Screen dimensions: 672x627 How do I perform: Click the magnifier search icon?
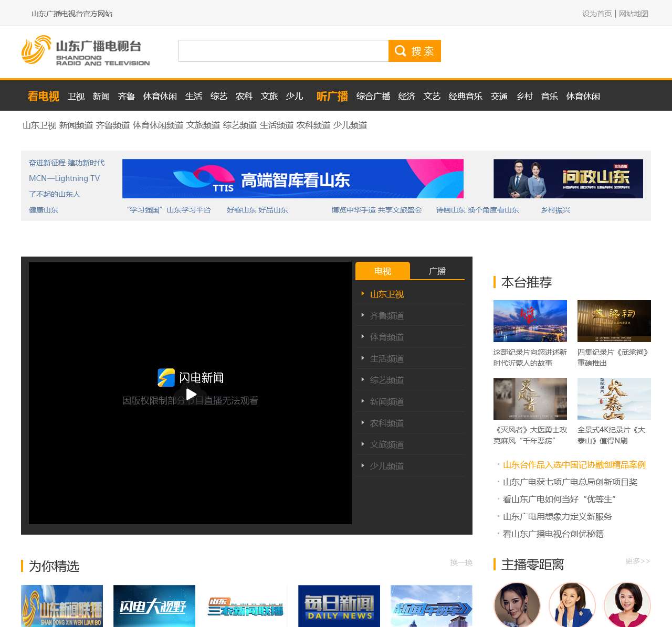(400, 51)
